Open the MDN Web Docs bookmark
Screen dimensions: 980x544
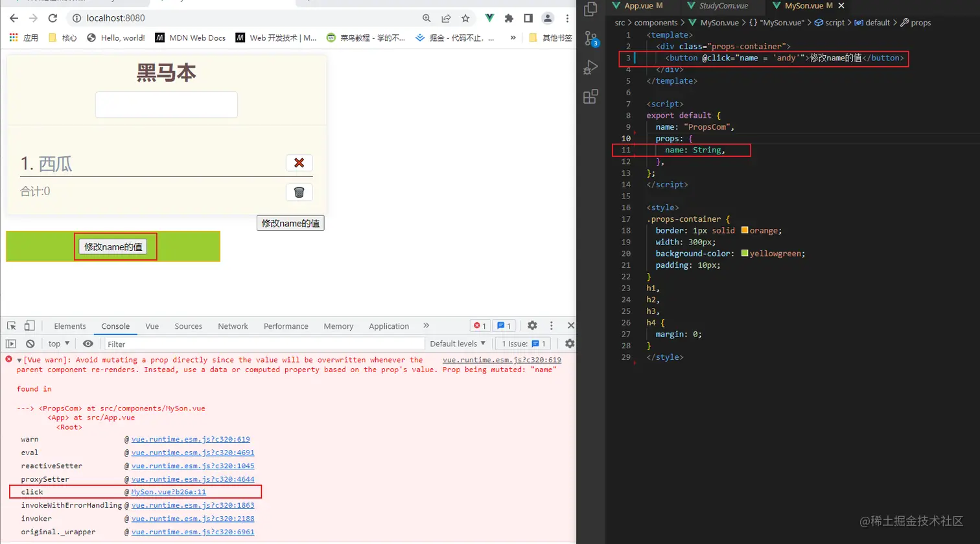pos(191,38)
